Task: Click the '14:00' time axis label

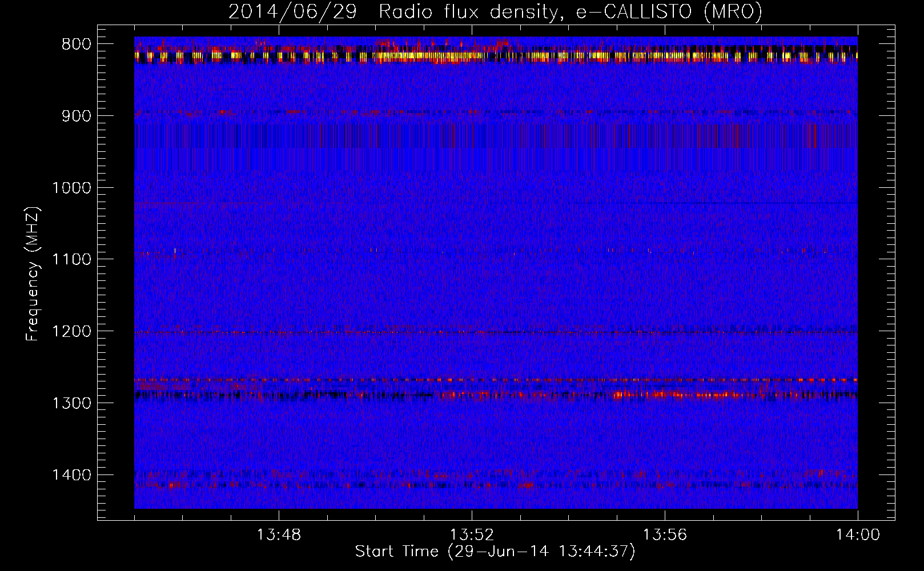Action: tap(858, 535)
